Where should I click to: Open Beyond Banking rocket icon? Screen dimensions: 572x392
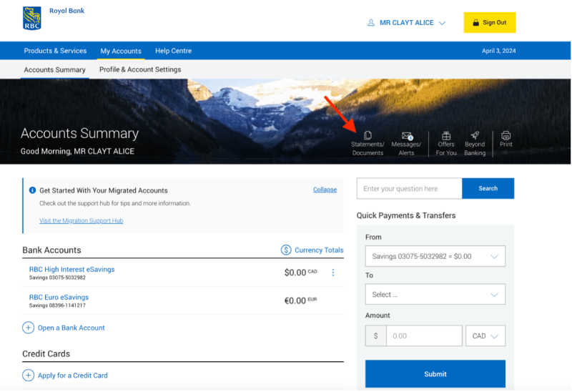tap(475, 135)
